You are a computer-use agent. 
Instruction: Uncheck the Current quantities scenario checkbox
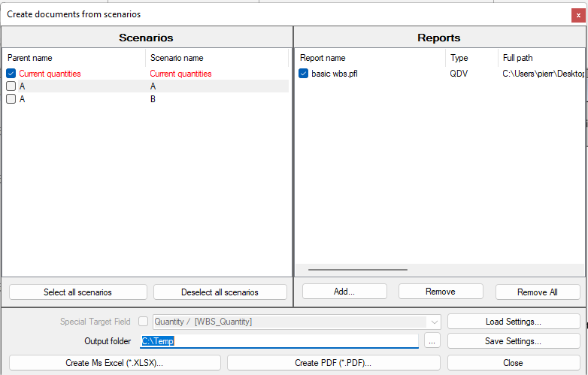[x=11, y=74]
